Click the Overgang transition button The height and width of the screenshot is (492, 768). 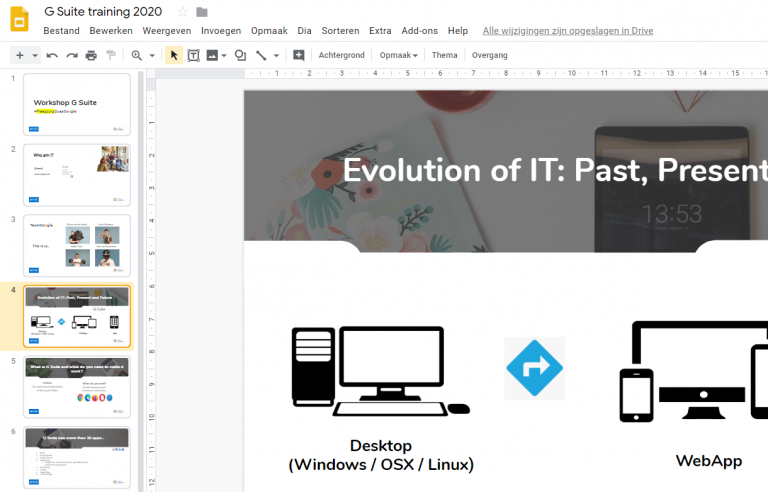click(x=489, y=55)
